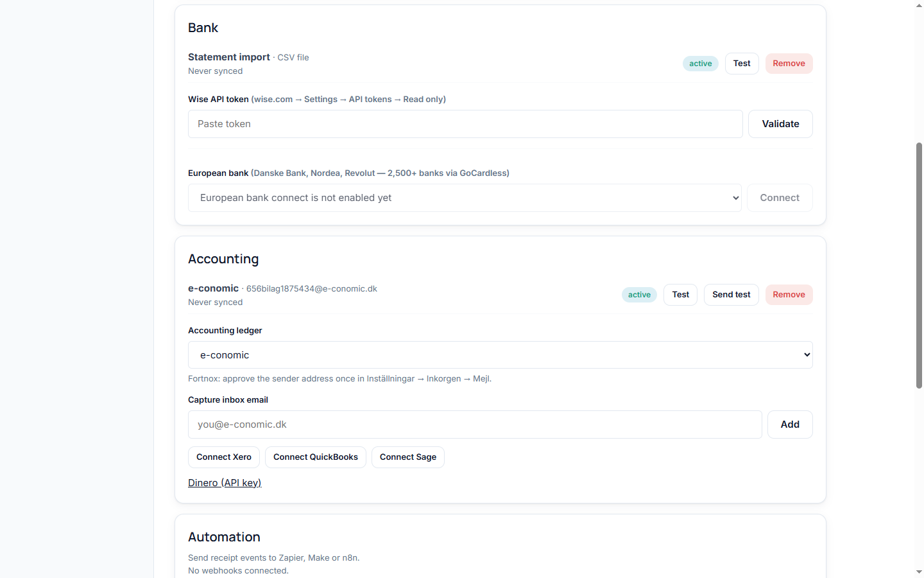Image resolution: width=924 pixels, height=578 pixels.
Task: Click the 'e-conomic' title next to the email
Action: point(213,288)
